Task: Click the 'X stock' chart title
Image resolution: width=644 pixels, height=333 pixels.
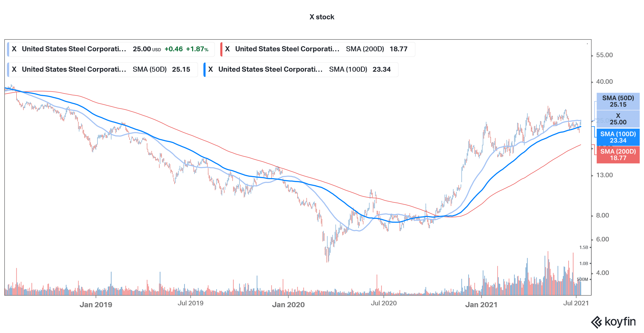Action: coord(322,17)
